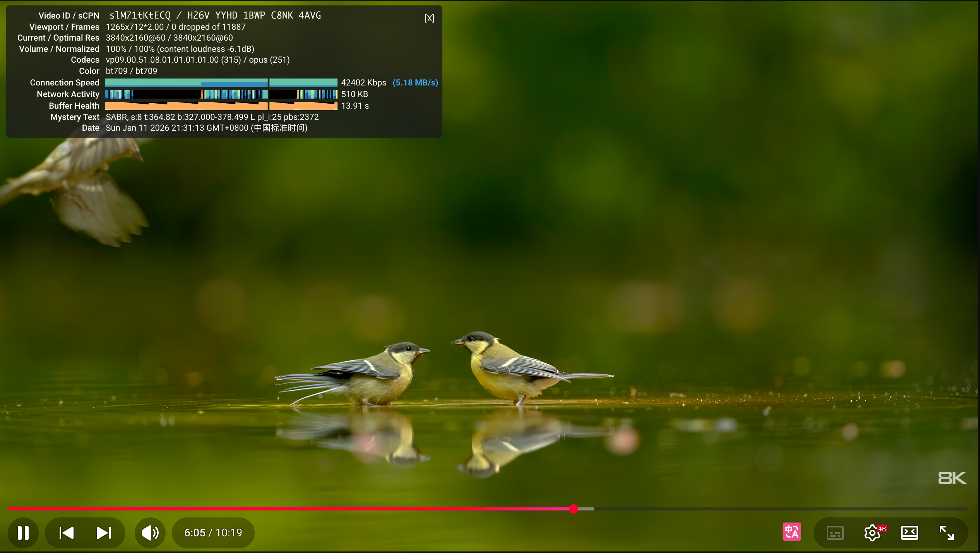Click the red scrubber handle
The image size is (980, 553).
574,509
